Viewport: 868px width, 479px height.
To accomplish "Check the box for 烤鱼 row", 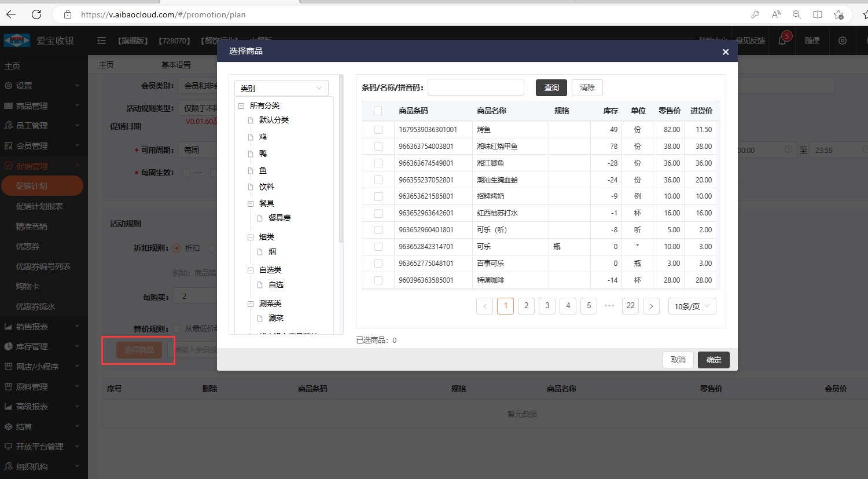I will pyautogui.click(x=378, y=130).
